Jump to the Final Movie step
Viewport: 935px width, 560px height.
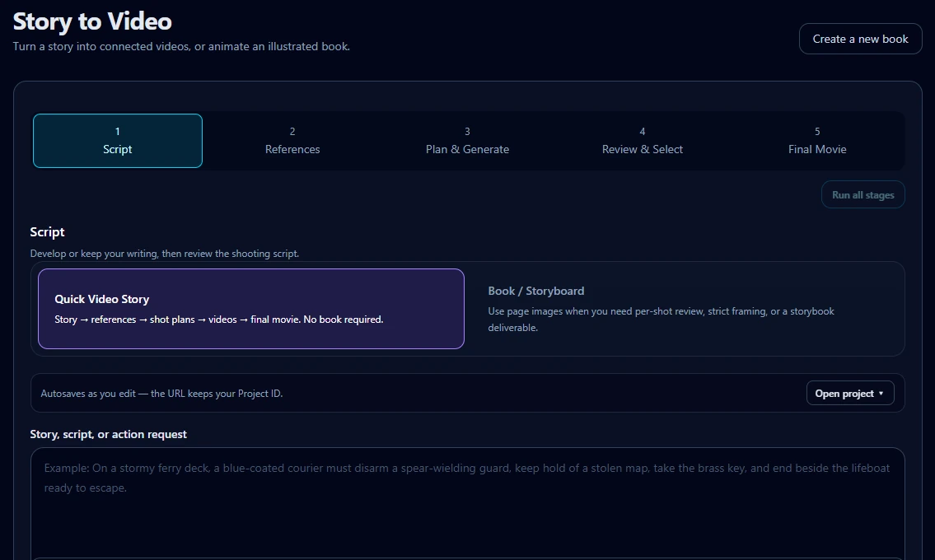click(817, 141)
